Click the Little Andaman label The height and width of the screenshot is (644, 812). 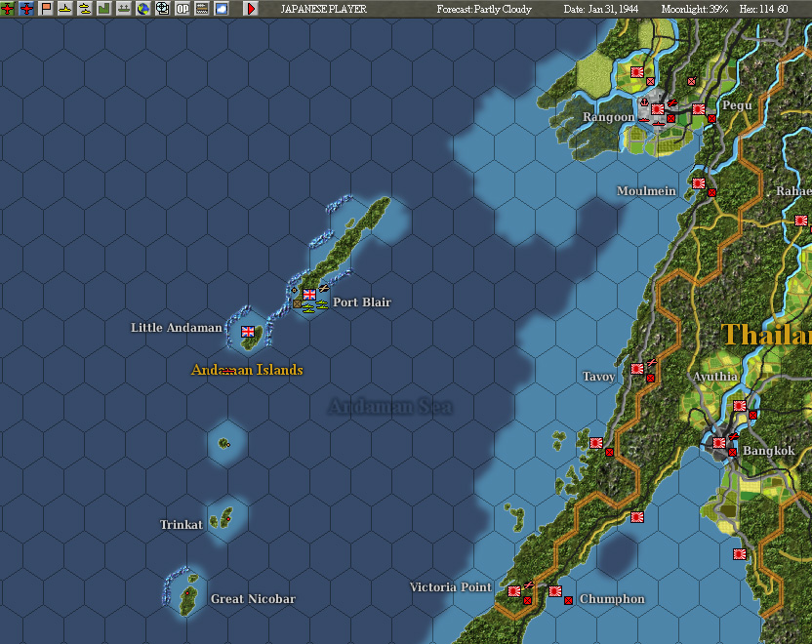176,328
